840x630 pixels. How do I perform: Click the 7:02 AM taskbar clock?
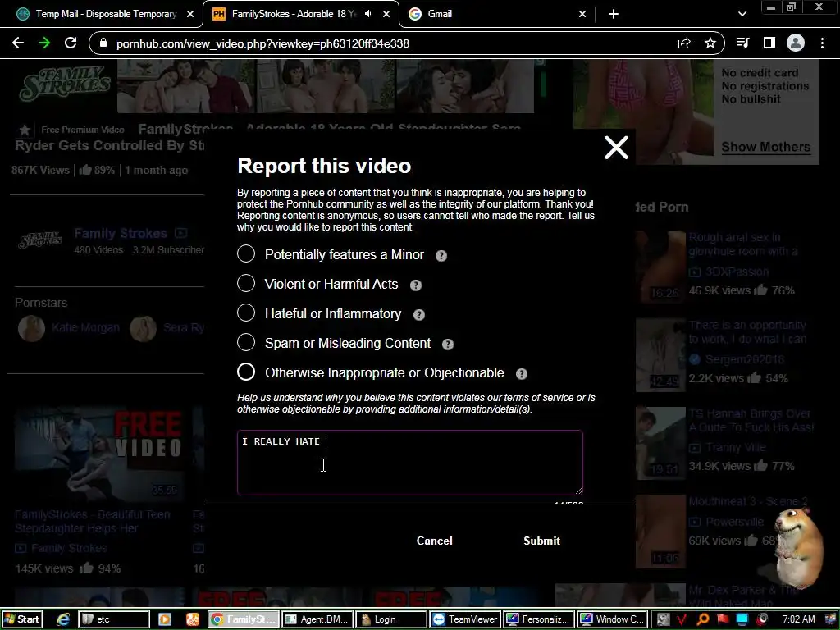tap(799, 619)
